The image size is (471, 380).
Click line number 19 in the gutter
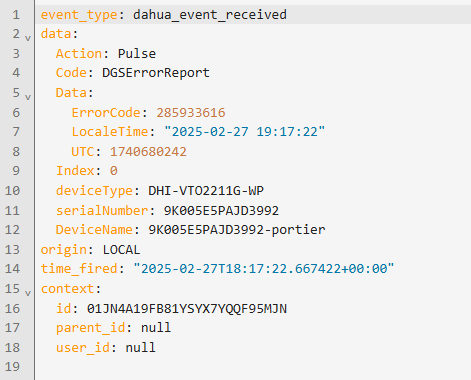[12, 367]
